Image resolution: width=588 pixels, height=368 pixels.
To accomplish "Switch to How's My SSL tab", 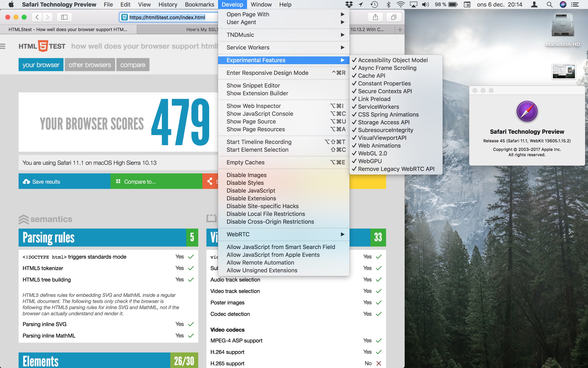I will click(178, 29).
